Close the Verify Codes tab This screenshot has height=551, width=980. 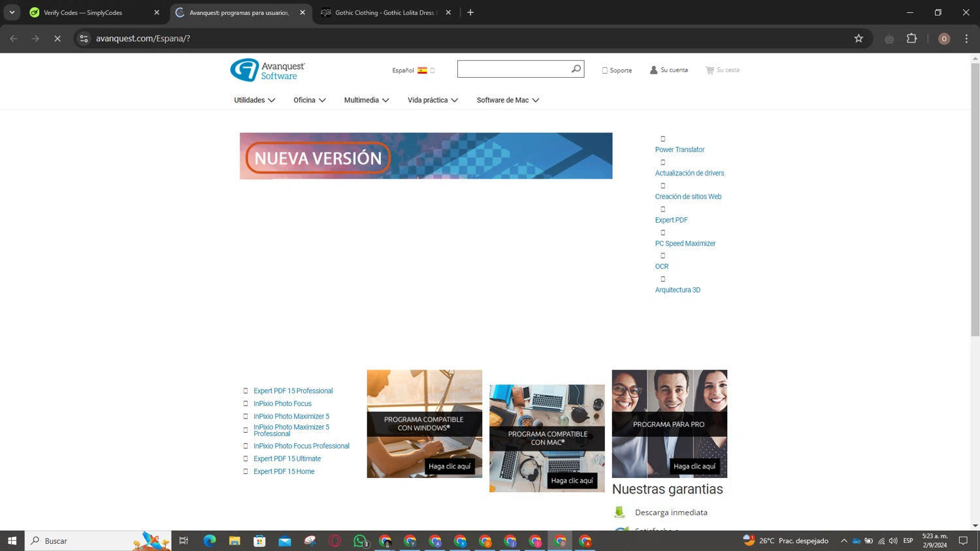point(157,12)
